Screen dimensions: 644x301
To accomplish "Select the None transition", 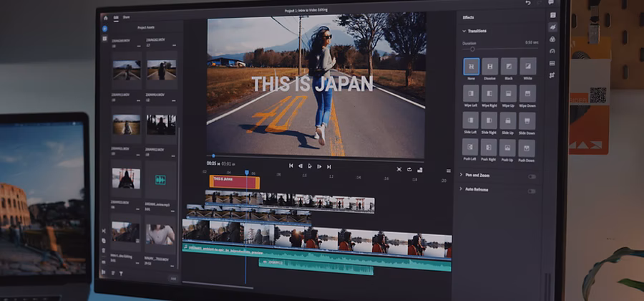I will pyautogui.click(x=471, y=66).
